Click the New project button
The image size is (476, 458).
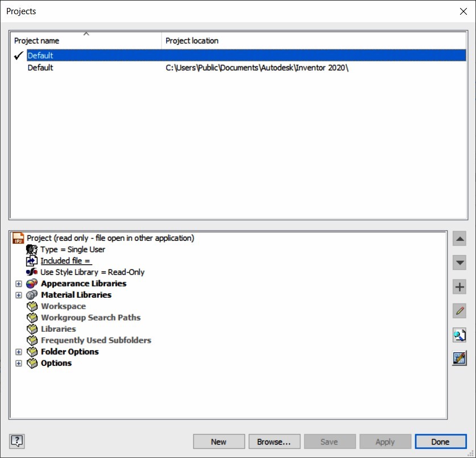(x=219, y=442)
